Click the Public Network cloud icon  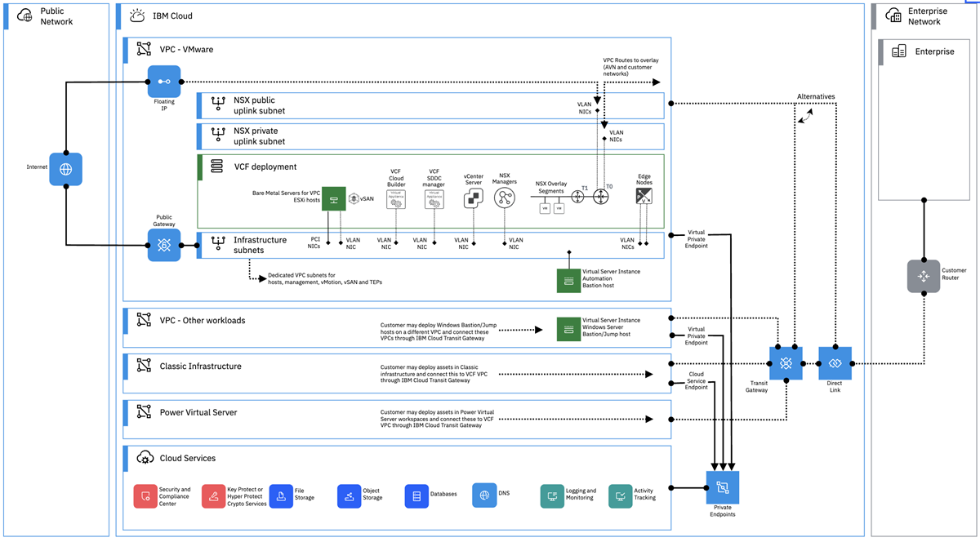(24, 16)
